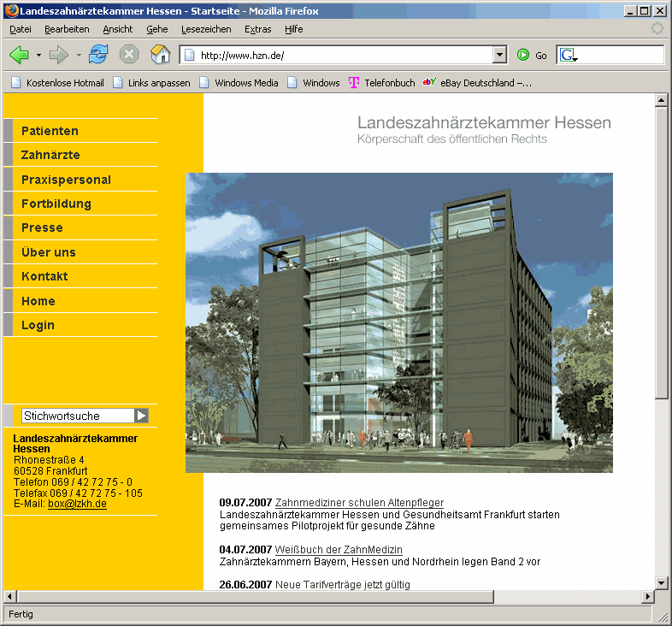The height and width of the screenshot is (626, 672).
Task: Open the Links anpassen bookmark
Action: click(x=151, y=83)
